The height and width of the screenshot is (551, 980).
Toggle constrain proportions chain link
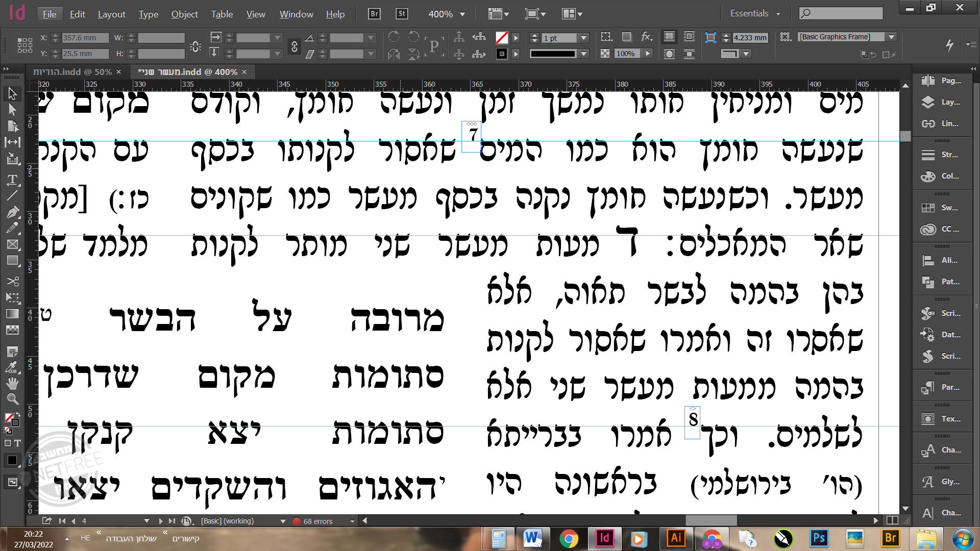click(x=294, y=46)
